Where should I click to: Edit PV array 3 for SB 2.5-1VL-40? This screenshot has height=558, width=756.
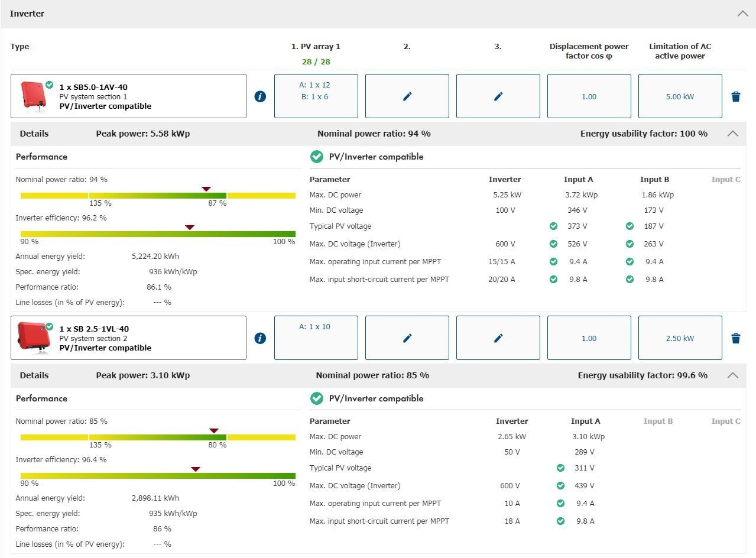[498, 338]
